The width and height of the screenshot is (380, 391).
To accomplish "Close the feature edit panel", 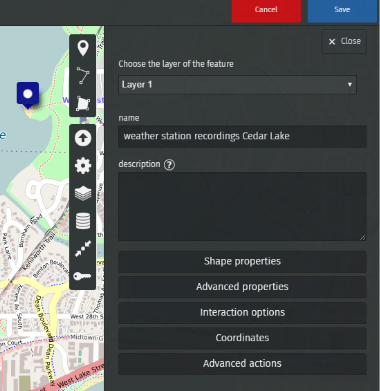I will click(x=344, y=41).
